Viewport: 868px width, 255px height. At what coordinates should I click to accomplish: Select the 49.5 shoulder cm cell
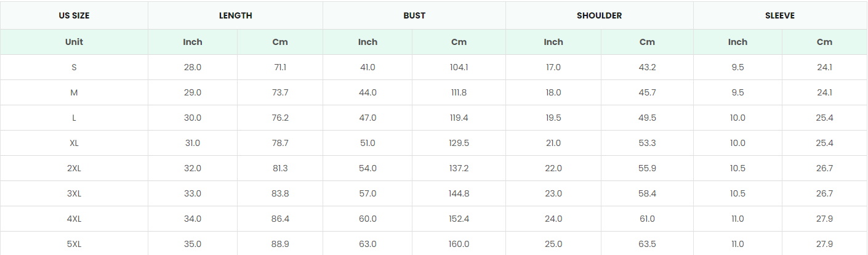(x=647, y=118)
